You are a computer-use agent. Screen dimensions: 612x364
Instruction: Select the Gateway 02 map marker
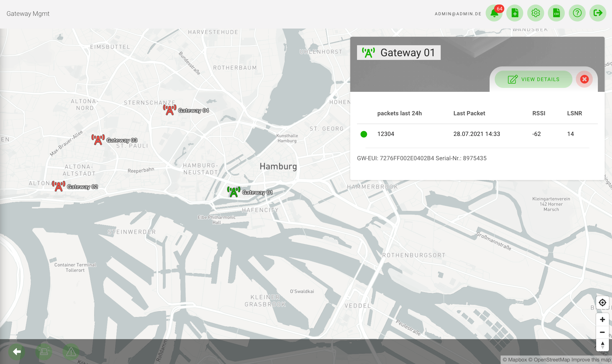click(x=59, y=186)
